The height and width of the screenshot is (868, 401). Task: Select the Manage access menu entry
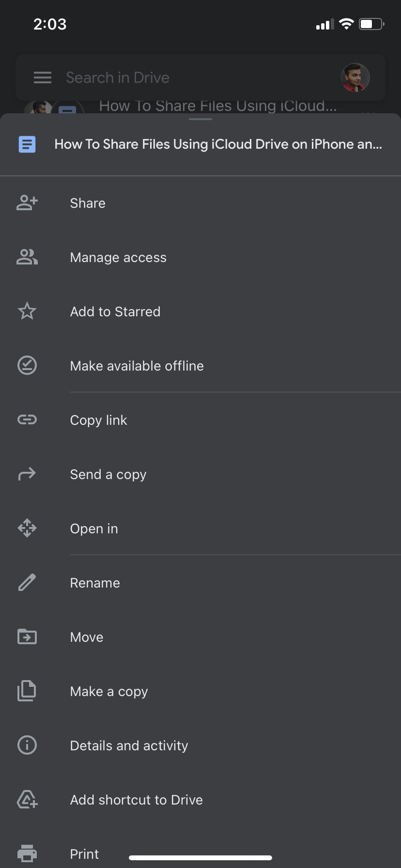(x=118, y=257)
